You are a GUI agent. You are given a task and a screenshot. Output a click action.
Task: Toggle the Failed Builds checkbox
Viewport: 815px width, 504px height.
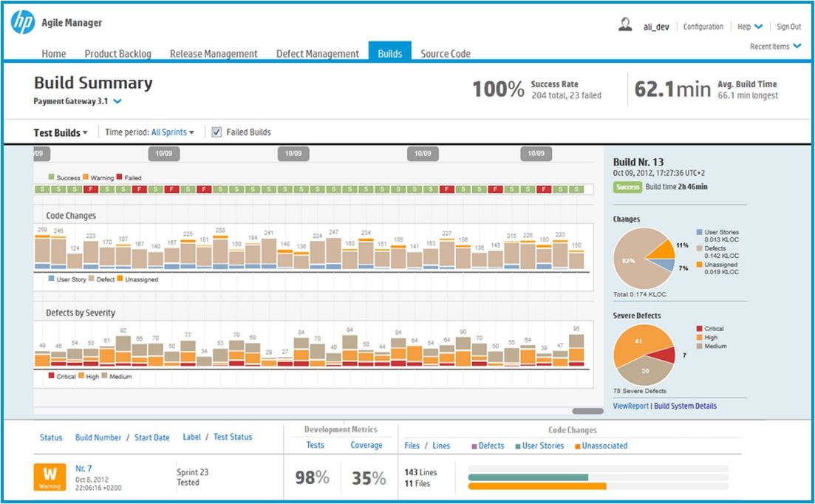click(x=216, y=132)
